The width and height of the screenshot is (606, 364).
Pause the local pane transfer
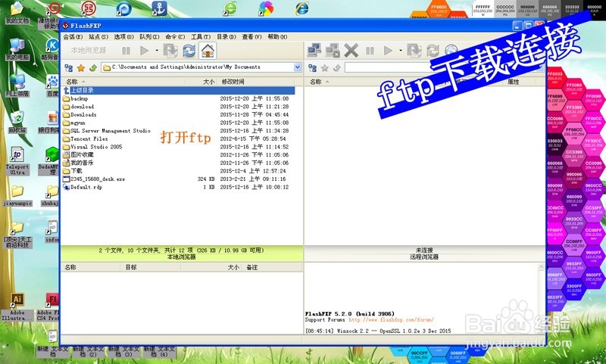126,51
